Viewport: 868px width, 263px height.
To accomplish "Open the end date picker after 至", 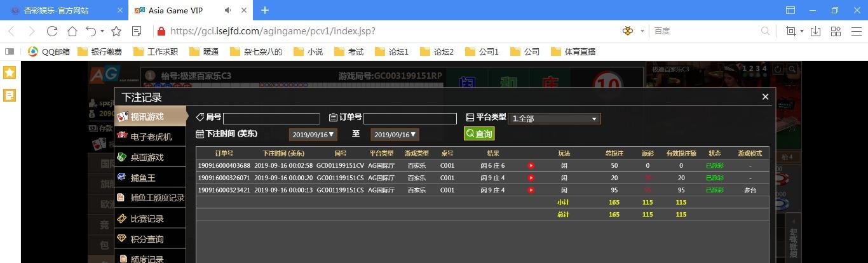I will tap(395, 135).
